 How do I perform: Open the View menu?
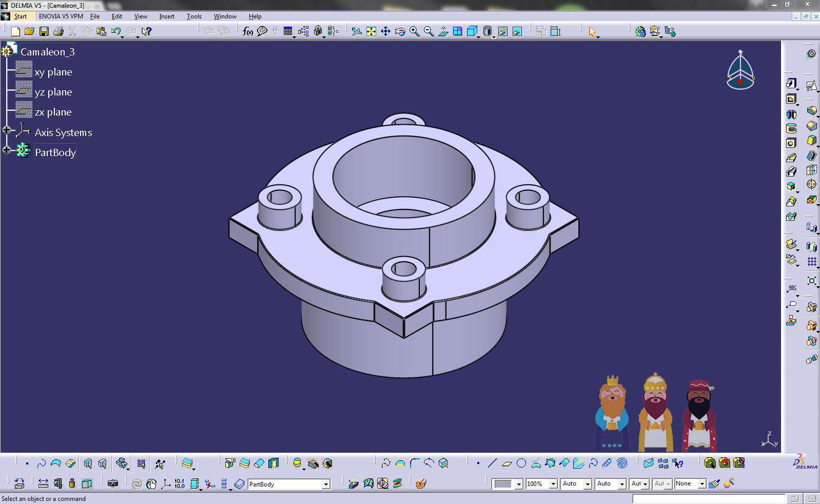tap(141, 16)
